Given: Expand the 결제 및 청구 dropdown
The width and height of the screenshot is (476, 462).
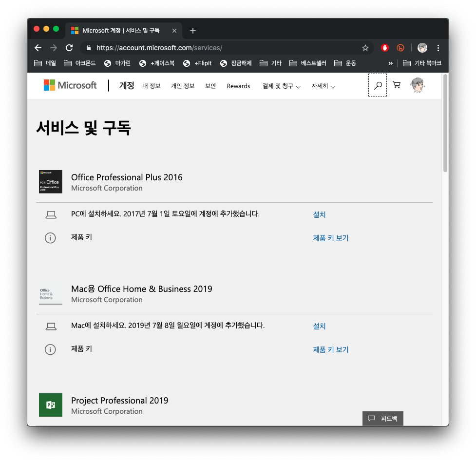Looking at the screenshot, I should (x=281, y=86).
